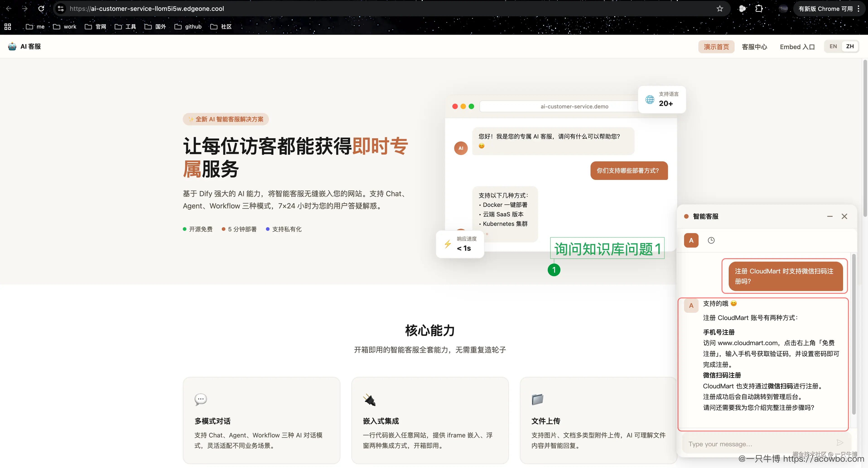Click the speech bubble icon in 多模式对话 card
Viewport: 868px width, 468px height.
coord(200,399)
